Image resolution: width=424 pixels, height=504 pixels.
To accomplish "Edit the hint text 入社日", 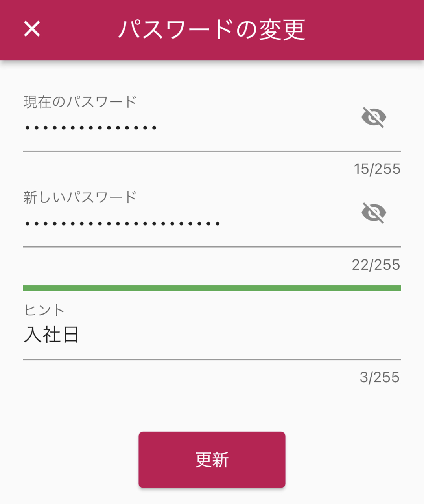I will pos(52,335).
